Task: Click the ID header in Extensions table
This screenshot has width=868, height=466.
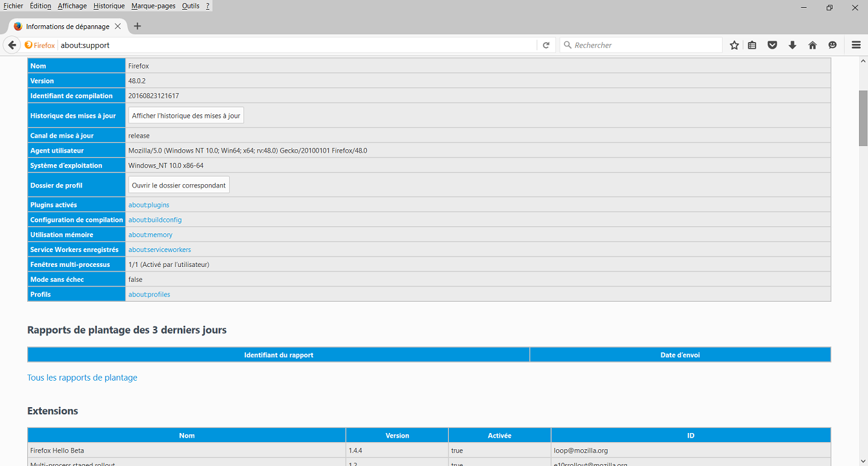Action: [691, 436]
